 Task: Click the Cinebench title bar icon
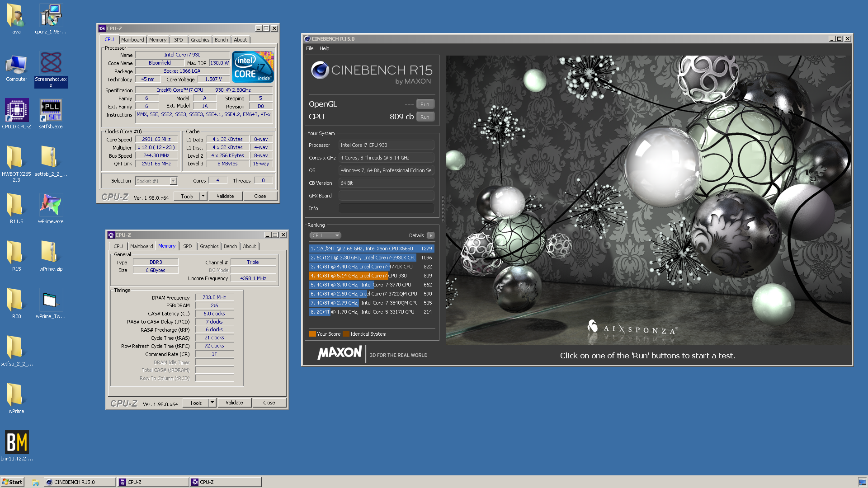point(307,39)
